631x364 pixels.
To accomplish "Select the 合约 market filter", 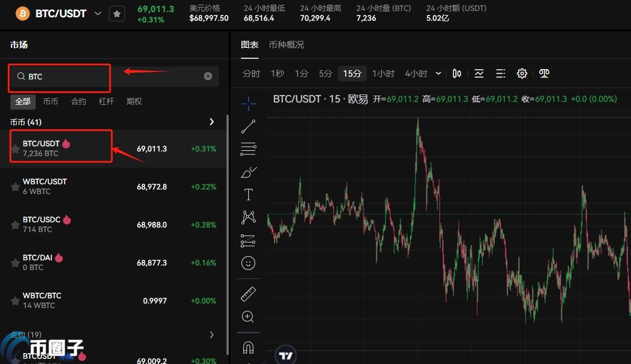I will pyautogui.click(x=78, y=101).
